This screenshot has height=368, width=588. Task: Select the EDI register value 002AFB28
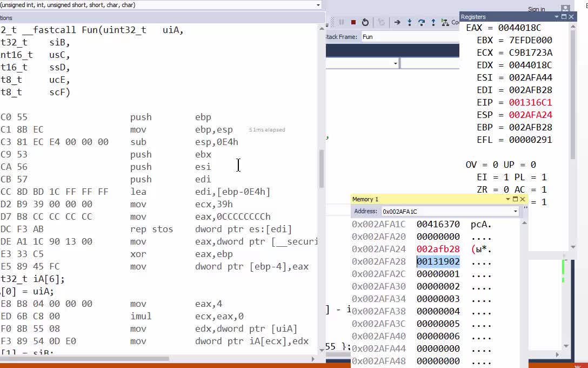pyautogui.click(x=530, y=90)
